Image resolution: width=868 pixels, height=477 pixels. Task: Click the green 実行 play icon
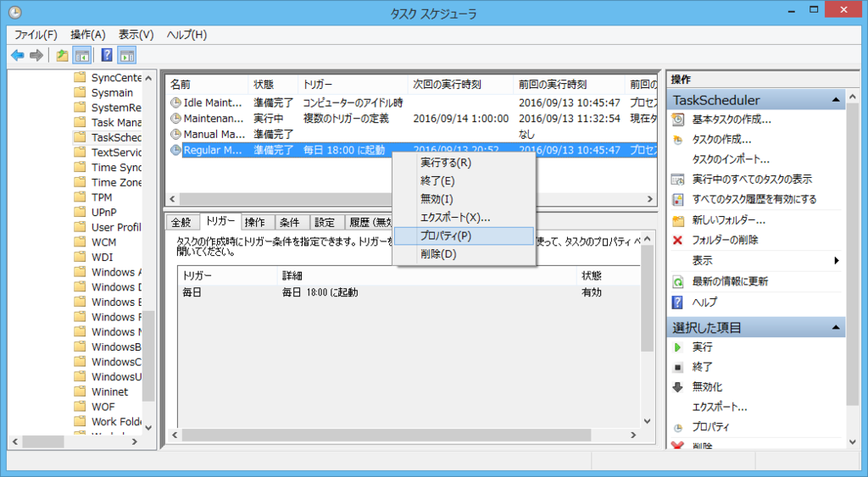click(677, 347)
